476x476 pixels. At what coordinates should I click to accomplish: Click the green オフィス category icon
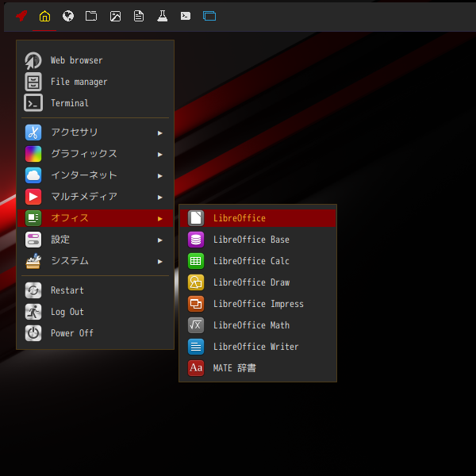point(33,218)
